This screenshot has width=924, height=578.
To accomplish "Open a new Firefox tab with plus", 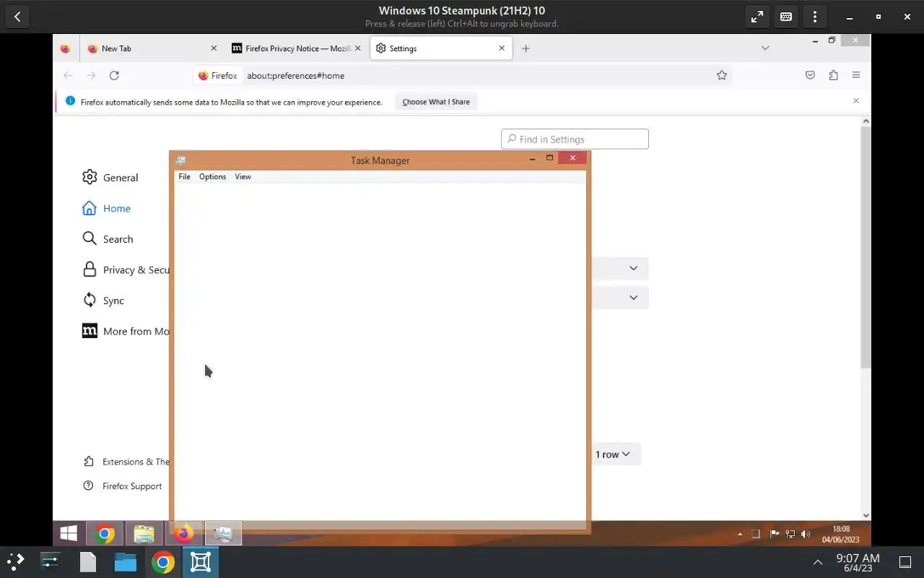I will tap(526, 48).
